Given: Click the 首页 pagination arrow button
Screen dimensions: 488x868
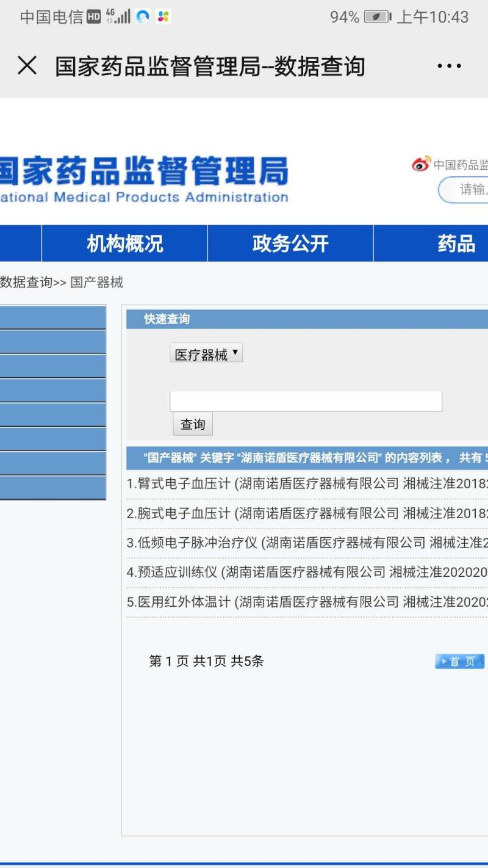Looking at the screenshot, I should click(459, 662).
